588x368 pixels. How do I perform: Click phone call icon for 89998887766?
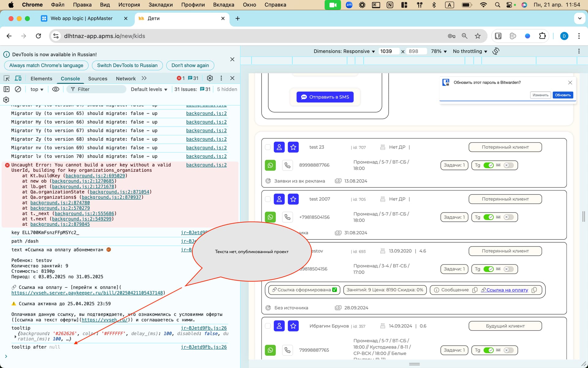pyautogui.click(x=287, y=165)
